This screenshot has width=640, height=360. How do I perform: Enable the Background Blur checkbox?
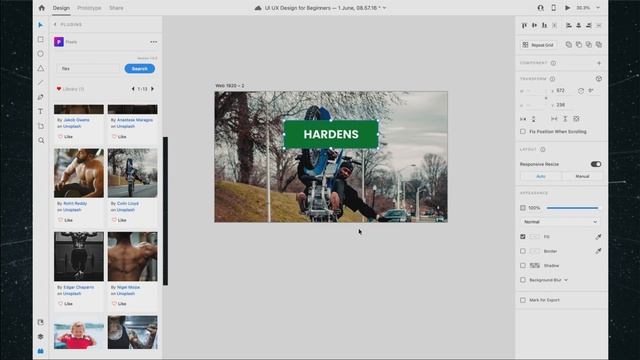coord(523,280)
